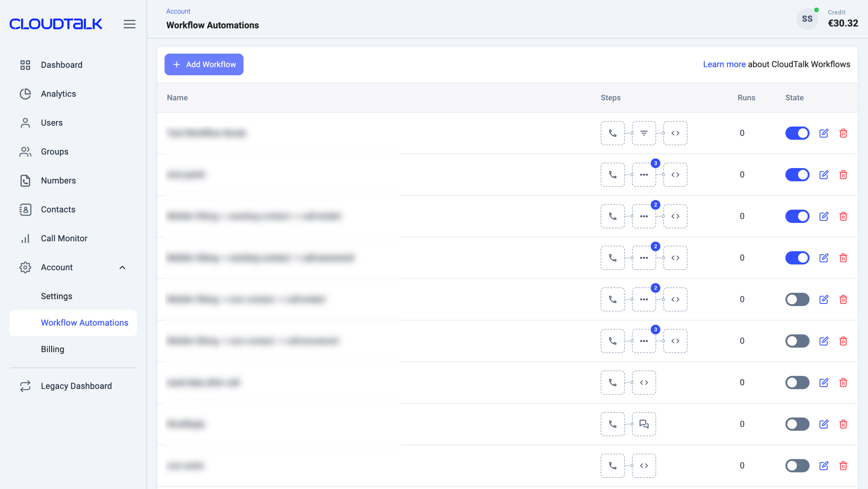Screen dimensions: 868x489
Task: Click the step box with 3 badge in second row
Action: pos(644,175)
